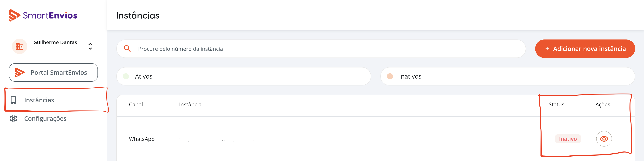Click the logo inside Portal SmartEnvios button

point(20,72)
